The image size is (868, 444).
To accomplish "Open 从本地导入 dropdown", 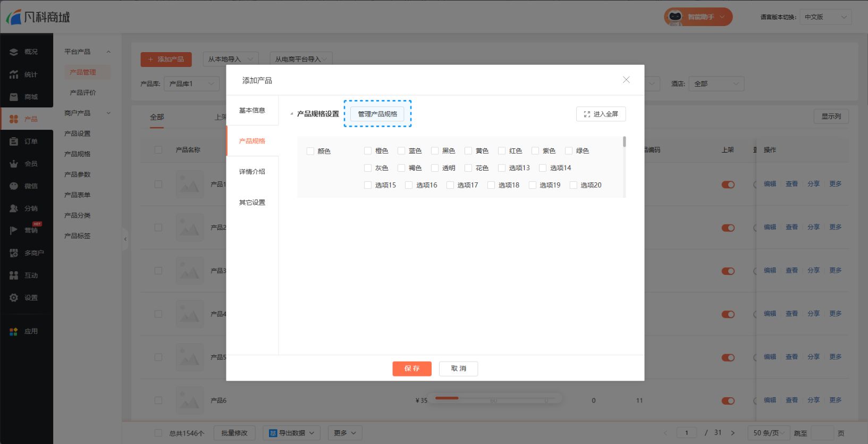I will pos(231,59).
